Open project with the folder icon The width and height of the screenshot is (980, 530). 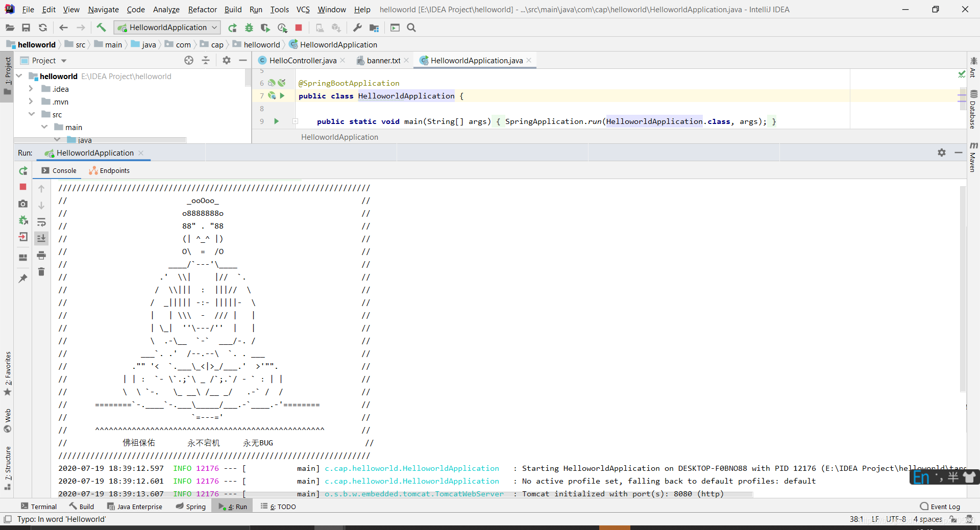[x=10, y=28]
